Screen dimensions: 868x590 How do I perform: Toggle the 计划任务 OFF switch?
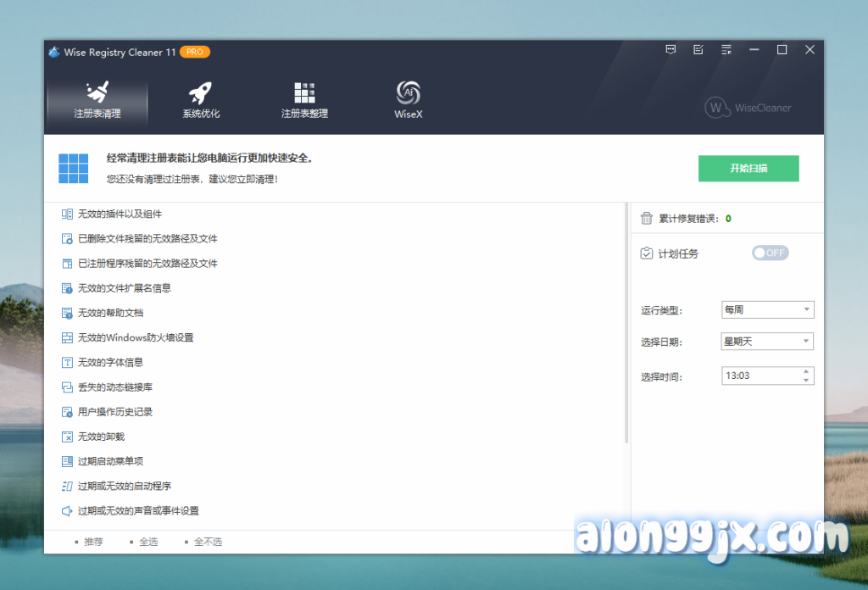click(770, 253)
